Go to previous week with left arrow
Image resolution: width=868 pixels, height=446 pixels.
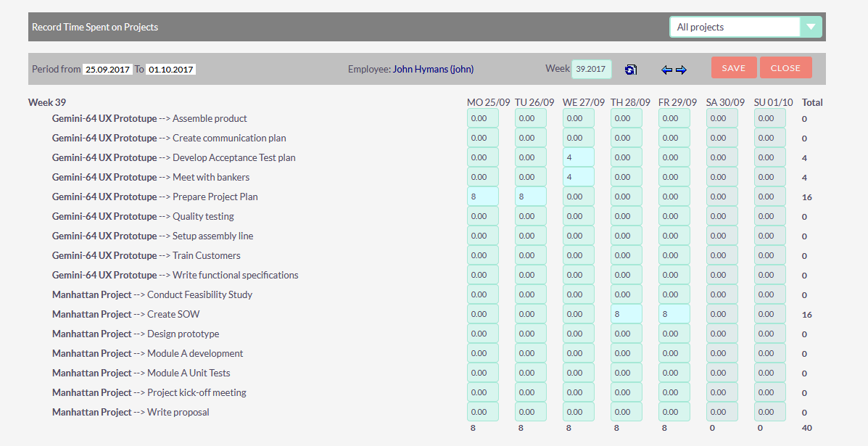(x=666, y=70)
